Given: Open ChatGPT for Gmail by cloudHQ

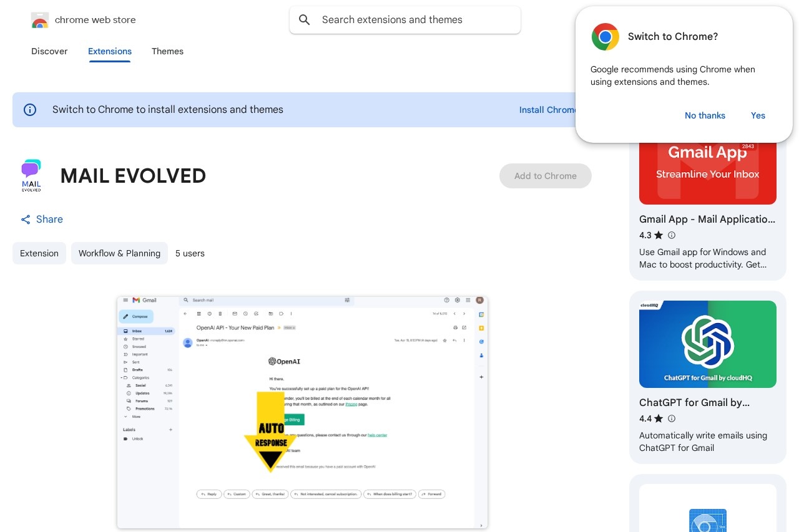Looking at the screenshot, I should (x=707, y=344).
